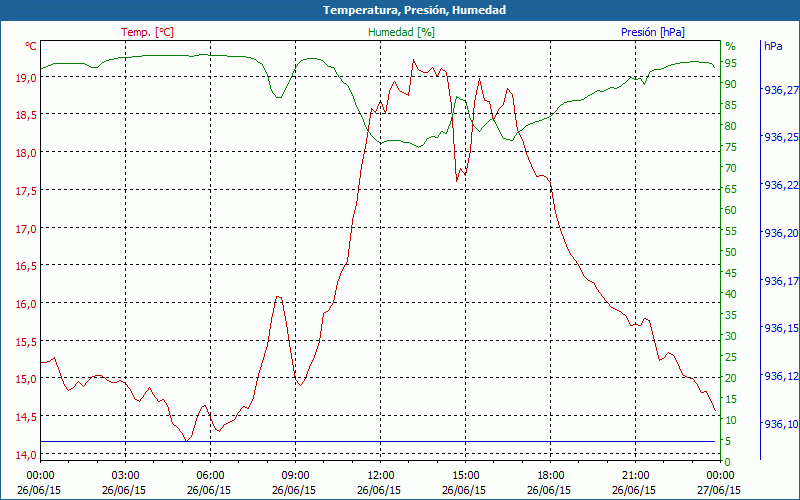Click pressure axis value 936,25

(781, 138)
